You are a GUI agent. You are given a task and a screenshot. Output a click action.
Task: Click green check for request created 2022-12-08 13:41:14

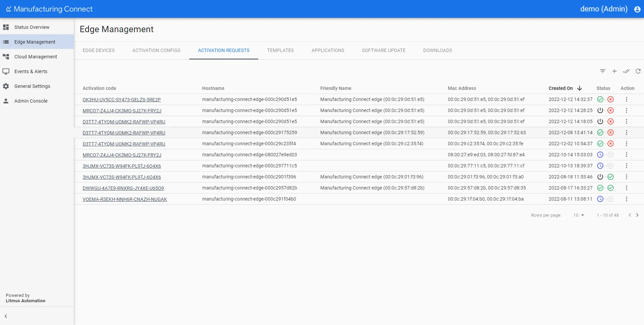[x=600, y=132]
